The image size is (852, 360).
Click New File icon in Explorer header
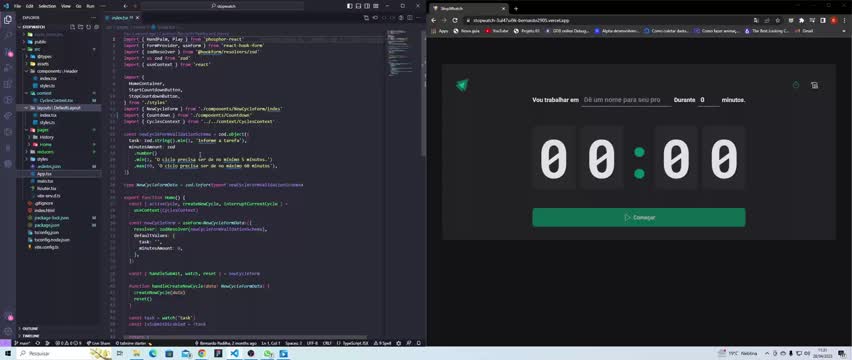[x=72, y=27]
